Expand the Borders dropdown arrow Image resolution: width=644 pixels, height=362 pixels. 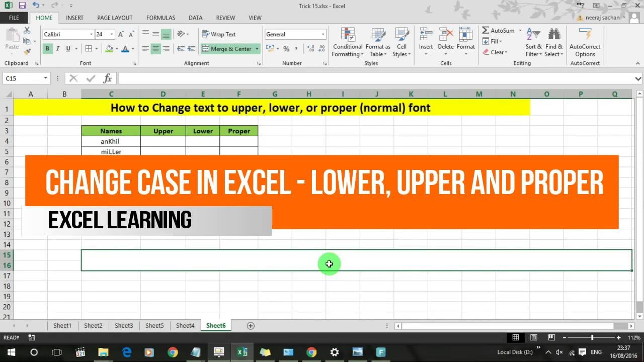[x=97, y=49]
